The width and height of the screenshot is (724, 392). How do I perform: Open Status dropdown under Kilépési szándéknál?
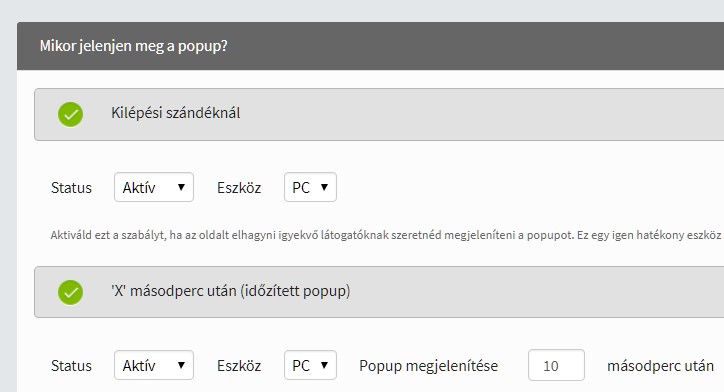tap(154, 187)
